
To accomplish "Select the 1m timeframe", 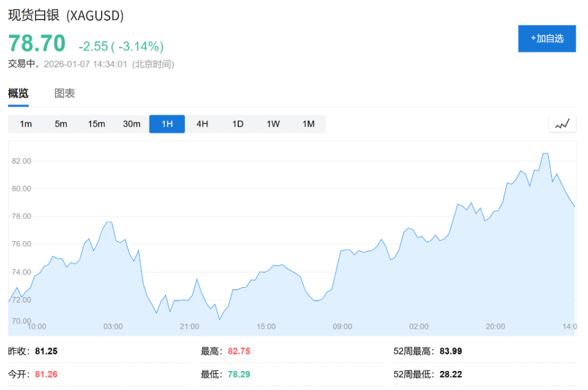I will point(26,124).
